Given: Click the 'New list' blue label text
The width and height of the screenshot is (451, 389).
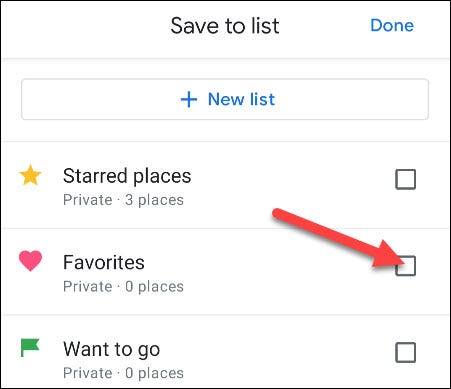Looking at the screenshot, I should (241, 99).
